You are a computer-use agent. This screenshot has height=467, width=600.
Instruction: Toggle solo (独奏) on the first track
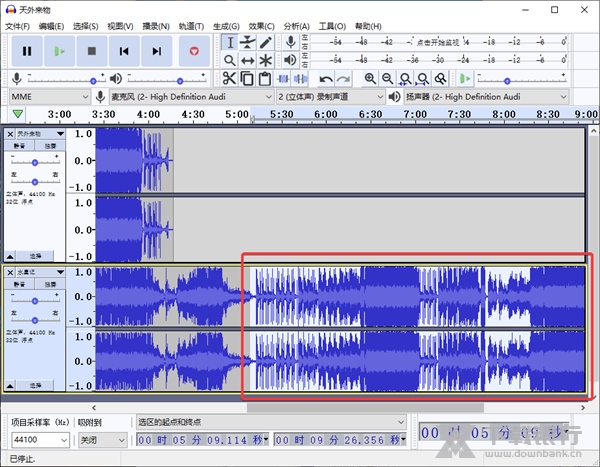pos(50,147)
